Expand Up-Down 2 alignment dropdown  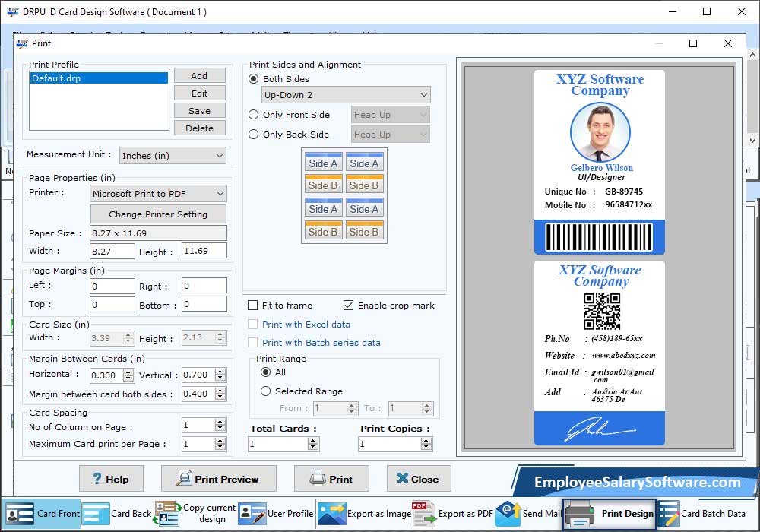point(346,95)
